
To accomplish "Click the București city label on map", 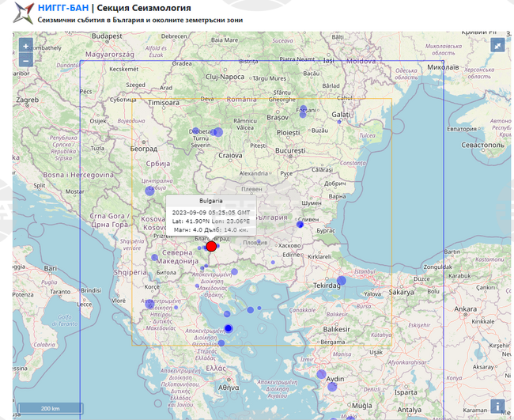I will point(289,150).
